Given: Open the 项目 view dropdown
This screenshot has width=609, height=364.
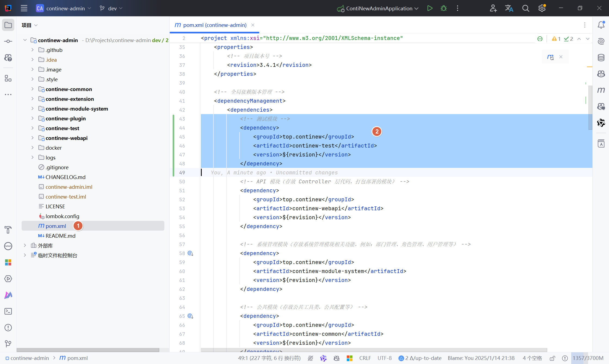Looking at the screenshot, I should [30, 25].
